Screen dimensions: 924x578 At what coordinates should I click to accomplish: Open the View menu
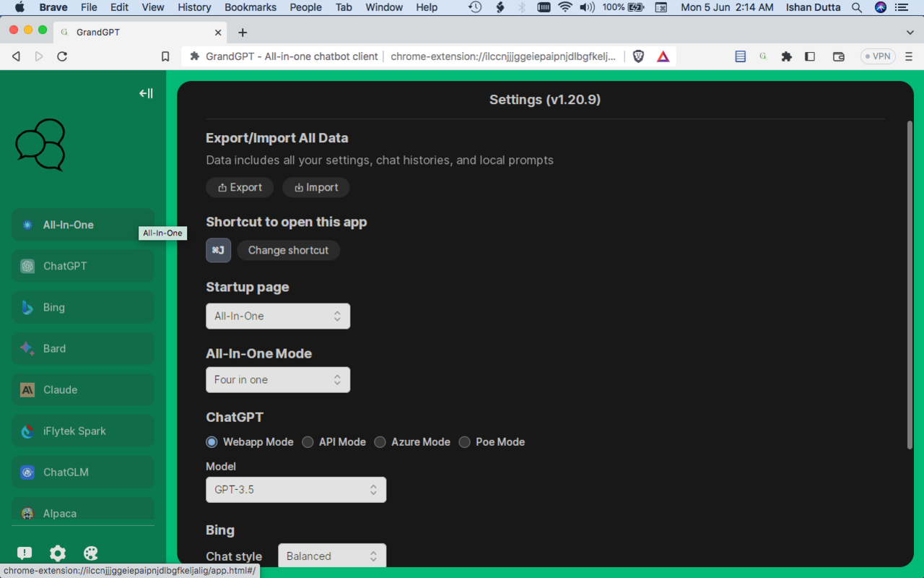coord(153,7)
